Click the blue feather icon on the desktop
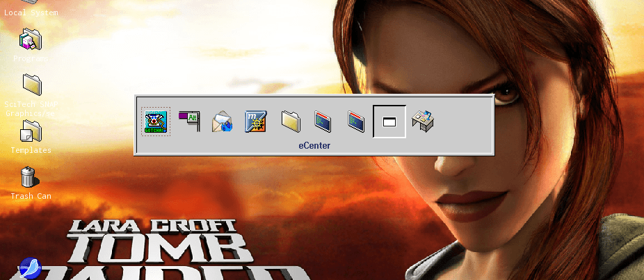The width and height of the screenshot is (644, 280). [x=29, y=269]
